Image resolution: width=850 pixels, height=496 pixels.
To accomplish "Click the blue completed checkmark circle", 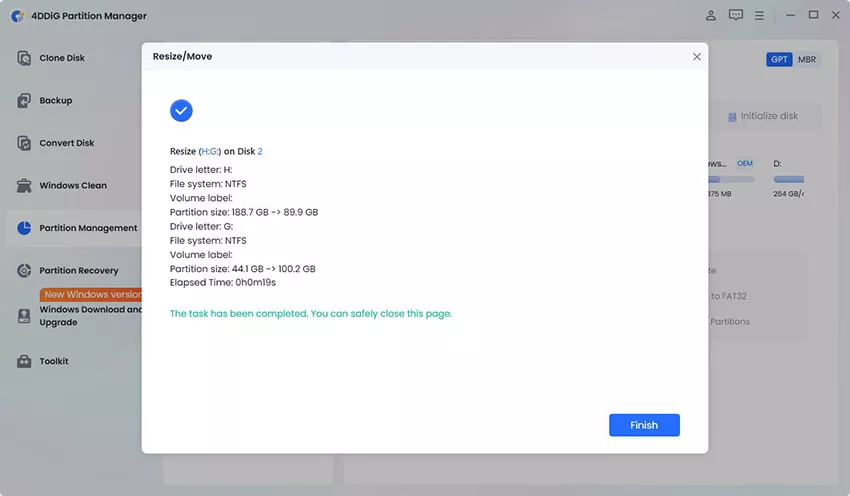I will tap(181, 111).
